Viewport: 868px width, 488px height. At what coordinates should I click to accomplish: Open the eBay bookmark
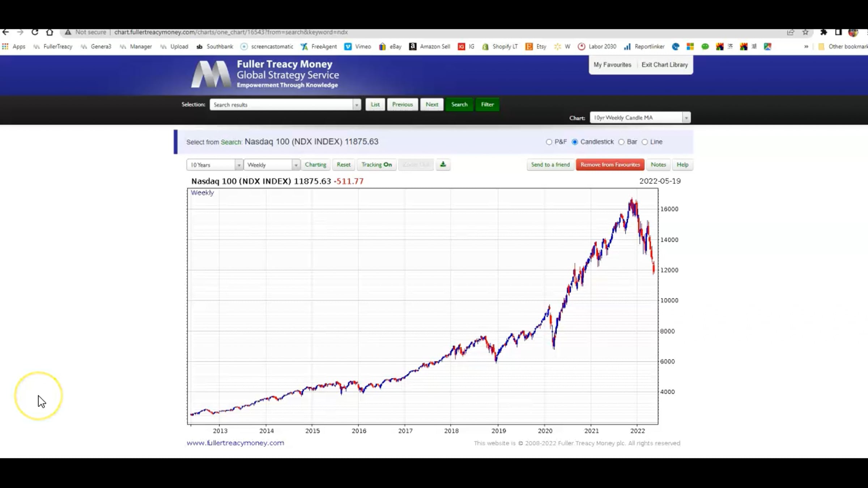[x=390, y=47]
